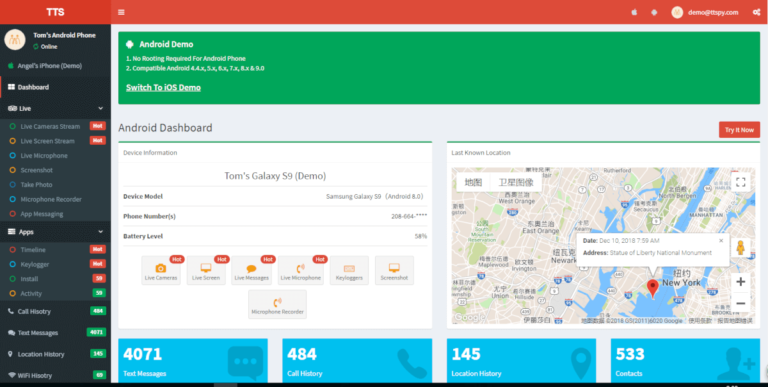Toggle the hamburger sidebar menu

pos(121,12)
